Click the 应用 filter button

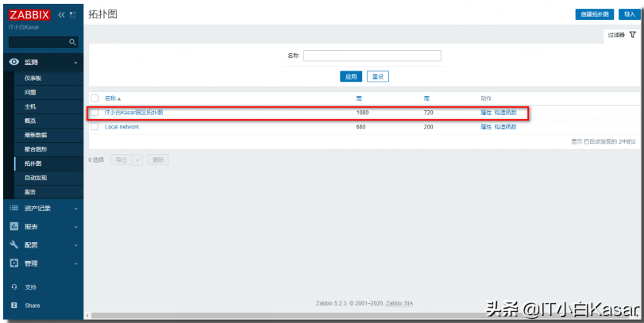[351, 76]
